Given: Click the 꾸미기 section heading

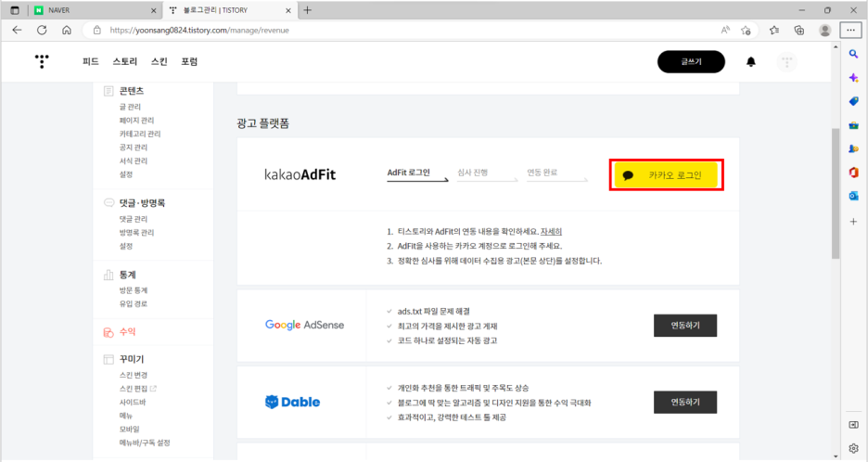Looking at the screenshot, I should coord(132,359).
